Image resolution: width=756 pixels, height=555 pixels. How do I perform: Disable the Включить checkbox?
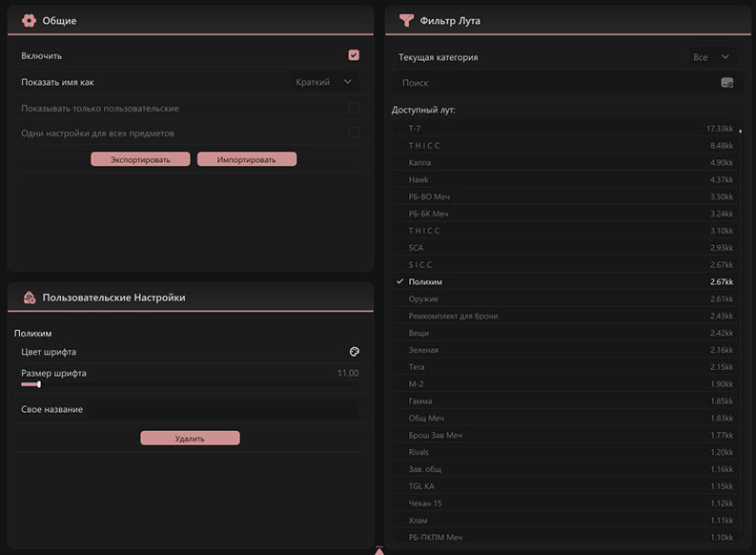pos(354,55)
